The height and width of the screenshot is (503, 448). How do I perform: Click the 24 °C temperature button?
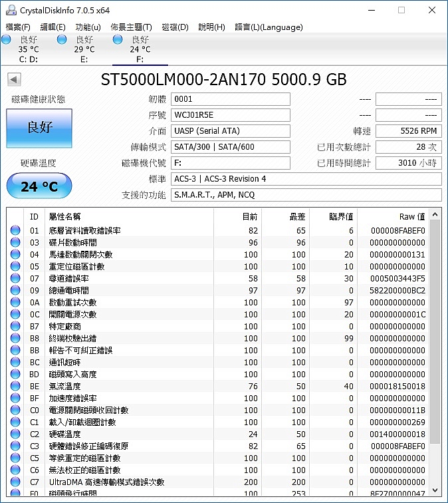coord(39,186)
